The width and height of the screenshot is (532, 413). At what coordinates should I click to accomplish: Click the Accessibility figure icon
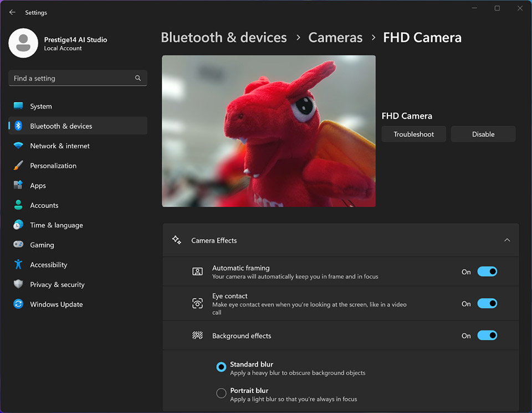pos(18,265)
